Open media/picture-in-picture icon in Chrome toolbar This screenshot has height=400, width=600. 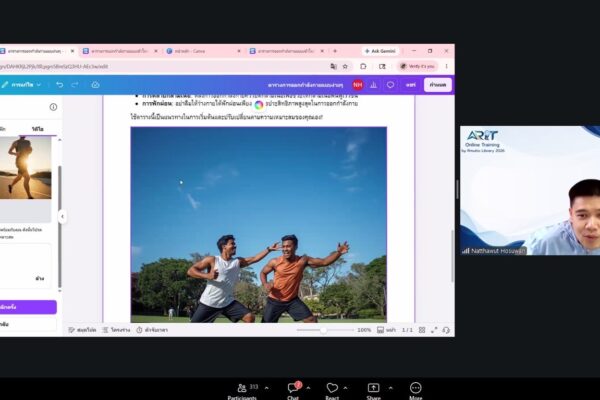click(x=382, y=66)
